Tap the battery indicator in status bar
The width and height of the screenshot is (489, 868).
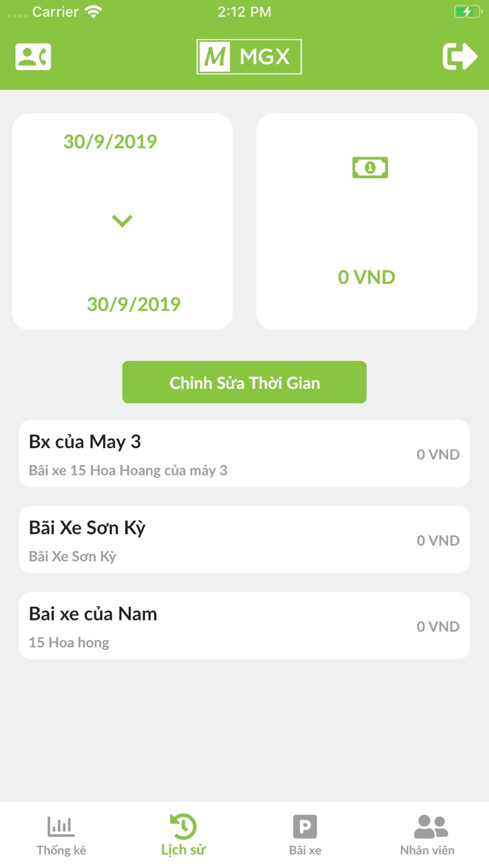(467, 12)
